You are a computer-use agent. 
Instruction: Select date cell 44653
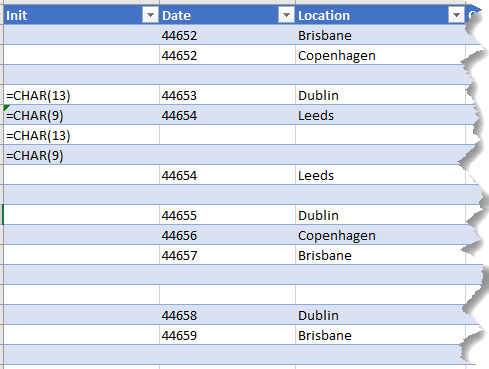227,95
